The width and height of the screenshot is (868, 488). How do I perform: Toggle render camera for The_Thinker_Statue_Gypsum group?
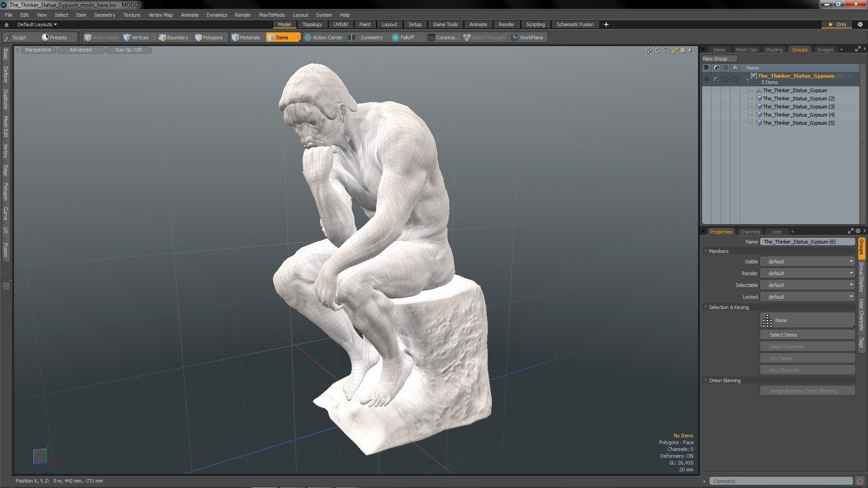716,79
